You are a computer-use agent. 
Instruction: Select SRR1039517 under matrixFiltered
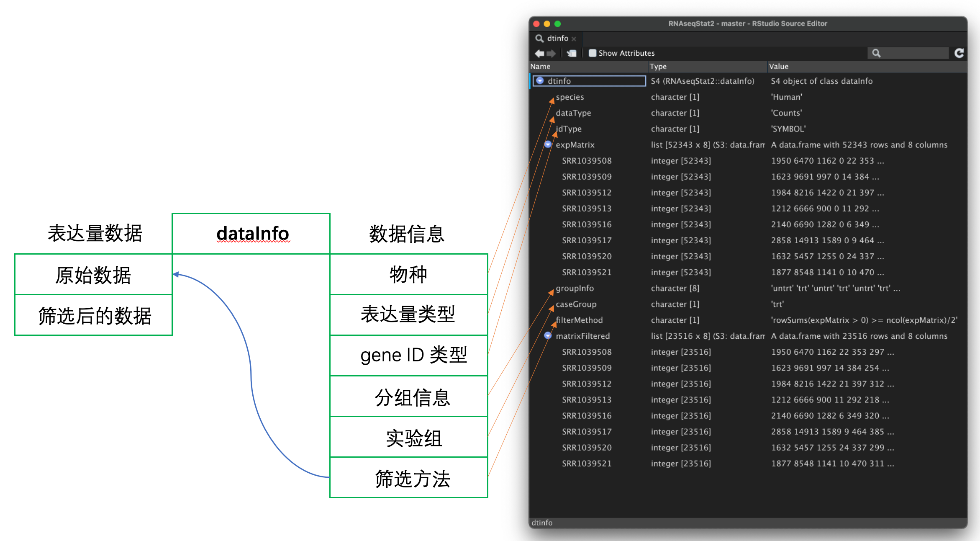587,431
